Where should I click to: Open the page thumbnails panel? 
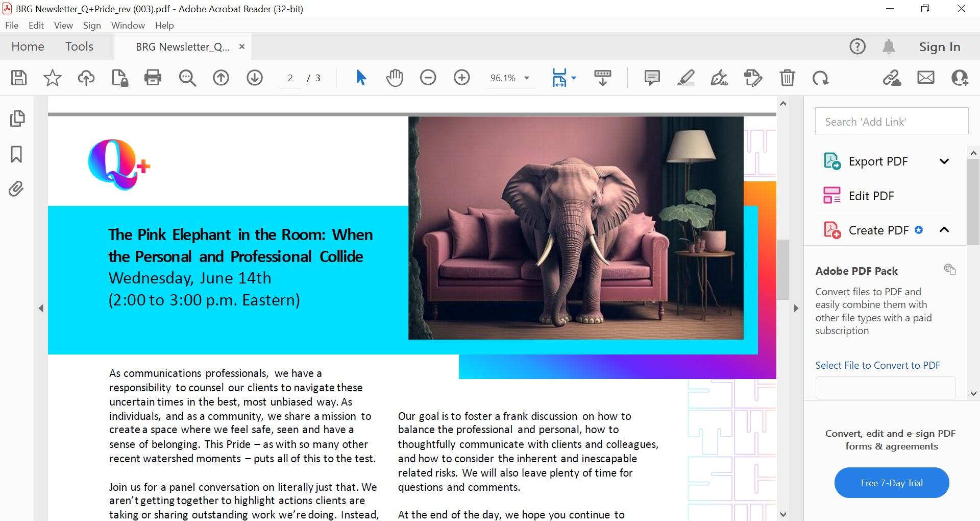coord(17,119)
